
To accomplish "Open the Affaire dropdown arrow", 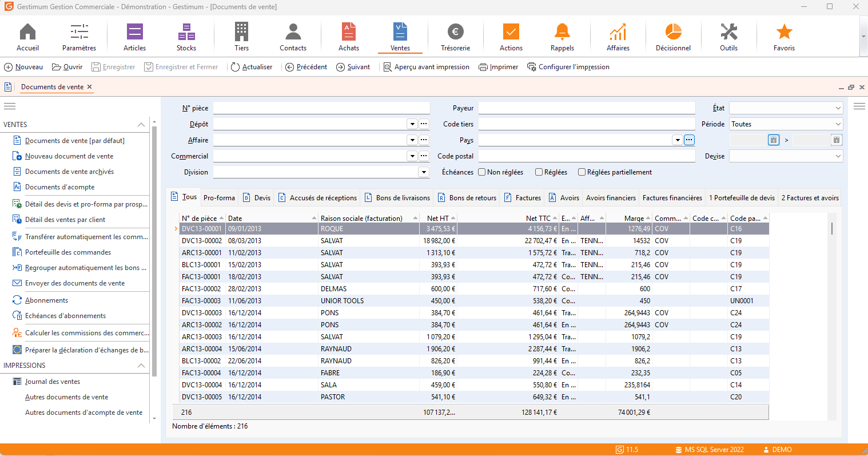I will [x=412, y=140].
